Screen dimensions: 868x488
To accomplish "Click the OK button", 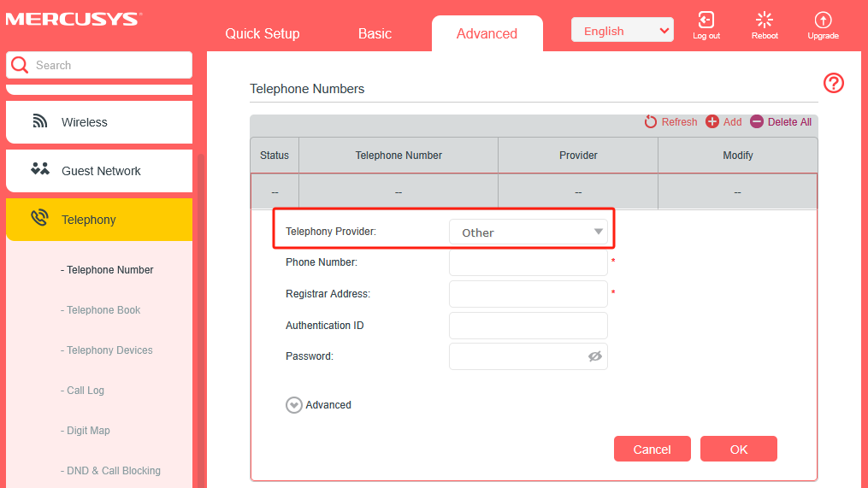I will [739, 449].
